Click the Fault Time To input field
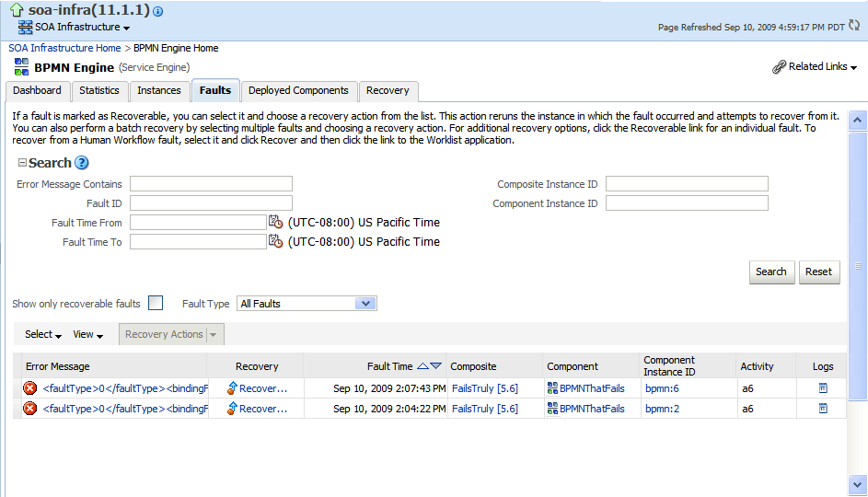 [x=198, y=242]
